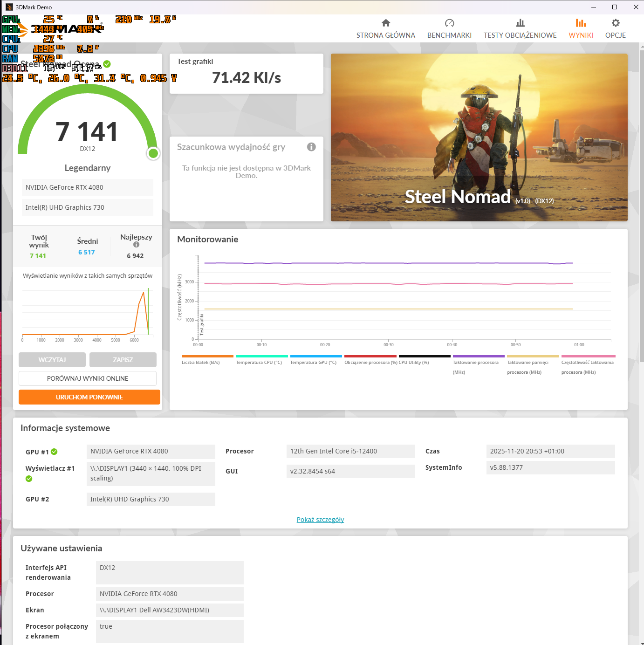Image resolution: width=644 pixels, height=645 pixels.
Task: Expand system details with Pokaż szczegóły
Action: pos(320,520)
